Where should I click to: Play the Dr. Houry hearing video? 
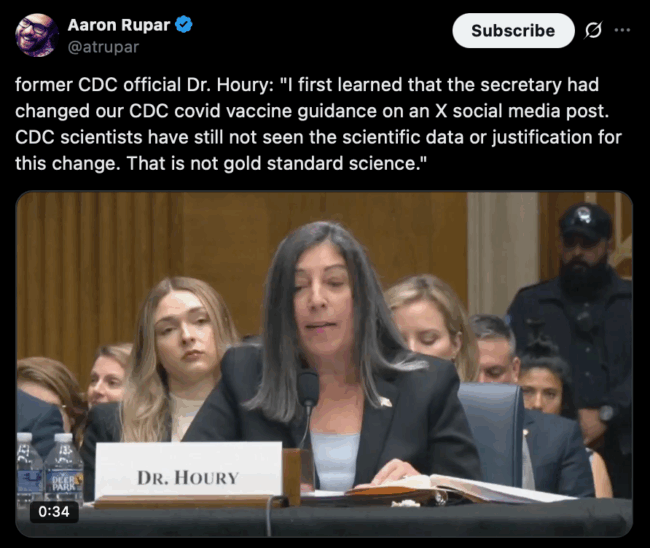324,364
